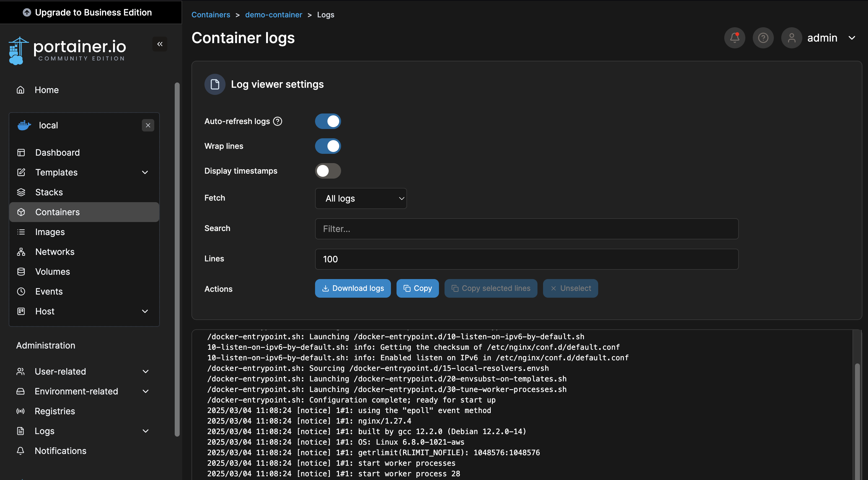Click the Download logs button
Viewport: 868px width, 480px height.
[x=353, y=289]
